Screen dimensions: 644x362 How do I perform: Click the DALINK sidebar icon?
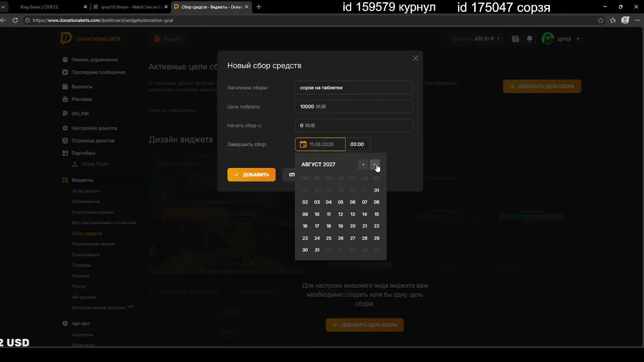[x=65, y=114]
